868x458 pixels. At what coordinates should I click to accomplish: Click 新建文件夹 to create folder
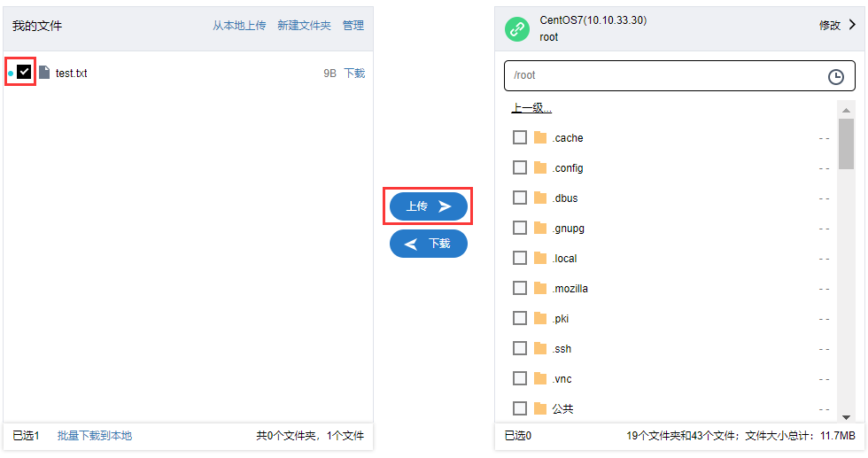[304, 26]
